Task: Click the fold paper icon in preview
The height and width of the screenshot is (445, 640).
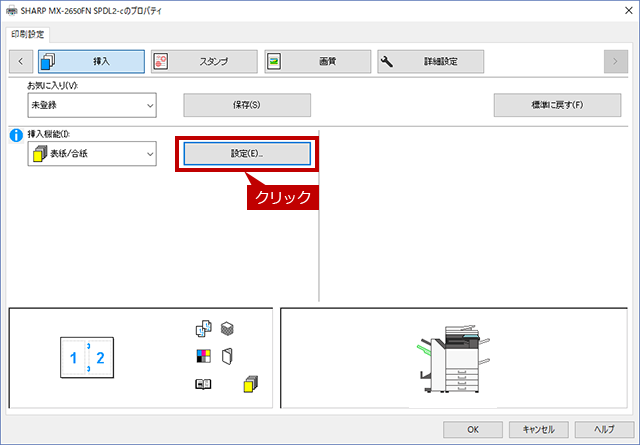Action: pyautogui.click(x=227, y=356)
